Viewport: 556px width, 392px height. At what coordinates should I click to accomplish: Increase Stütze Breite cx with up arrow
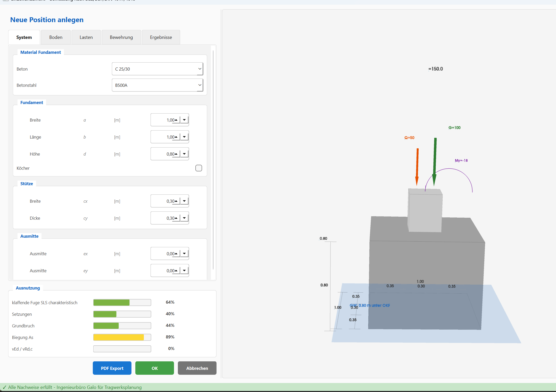[x=176, y=201]
